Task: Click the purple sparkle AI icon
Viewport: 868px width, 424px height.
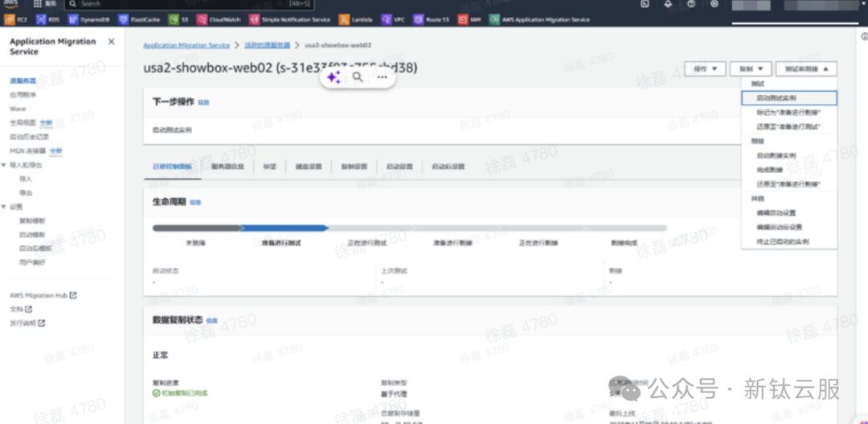Action: coord(334,77)
